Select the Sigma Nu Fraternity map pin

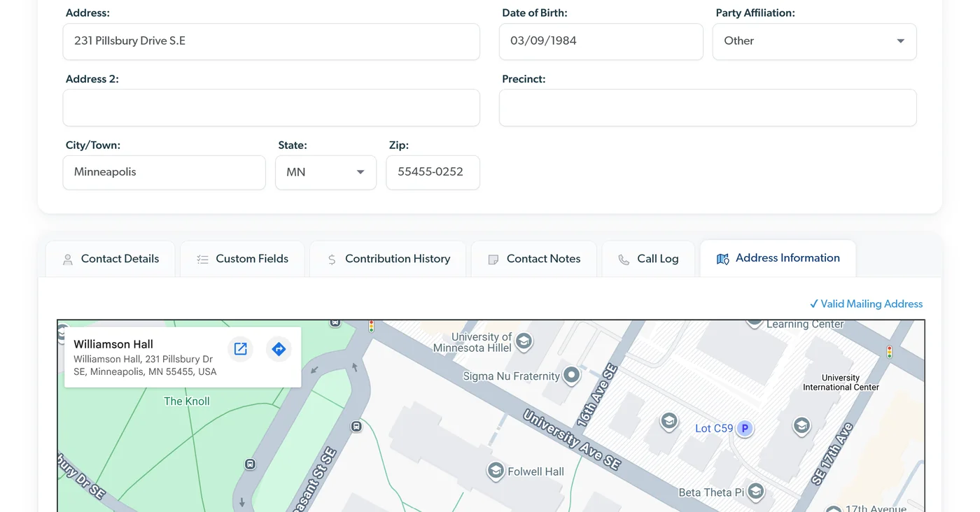[572, 376]
